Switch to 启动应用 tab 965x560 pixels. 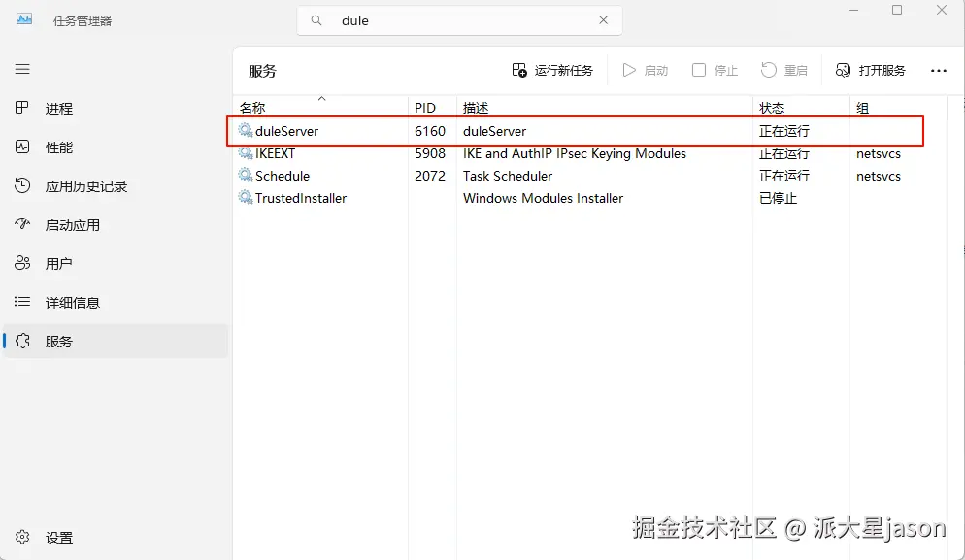coord(73,225)
